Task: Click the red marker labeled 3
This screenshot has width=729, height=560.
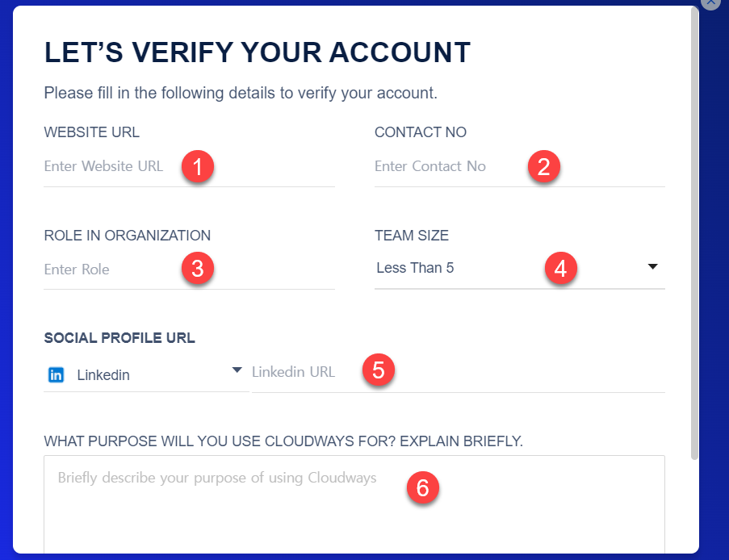Action: click(x=198, y=269)
